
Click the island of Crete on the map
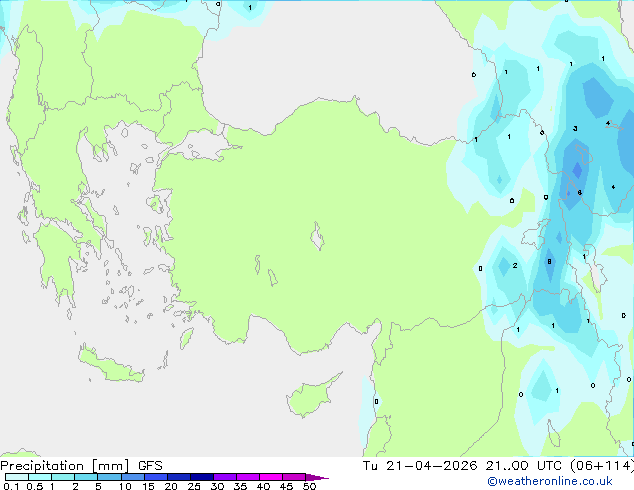pos(111,364)
